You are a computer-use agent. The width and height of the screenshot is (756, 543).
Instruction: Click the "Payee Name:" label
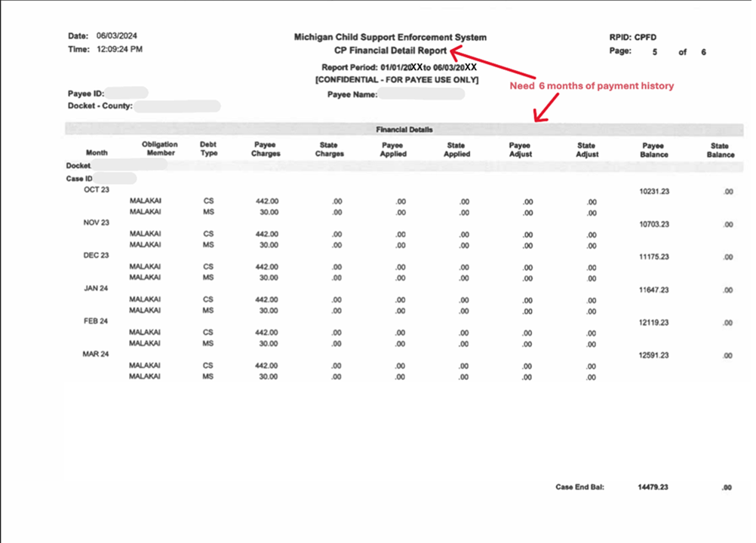(352, 94)
